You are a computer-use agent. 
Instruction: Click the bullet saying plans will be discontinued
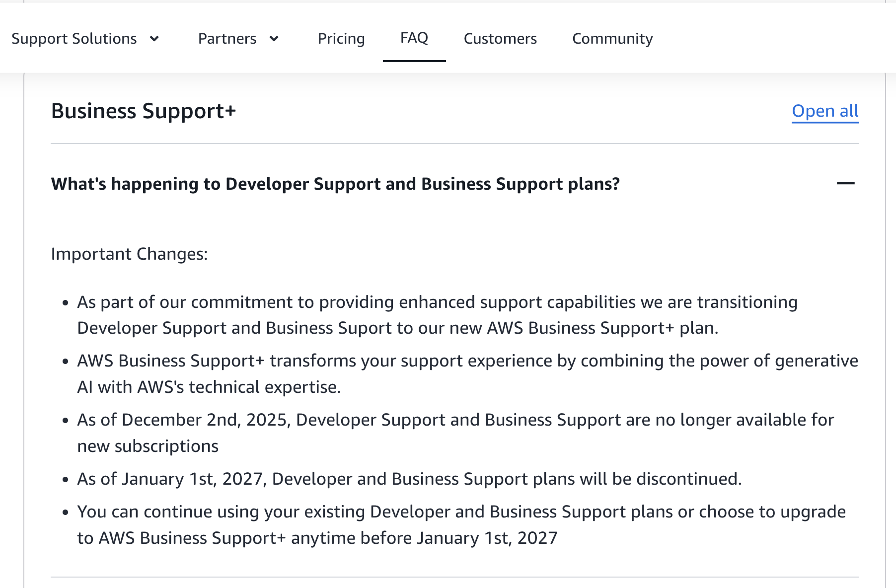[409, 479]
